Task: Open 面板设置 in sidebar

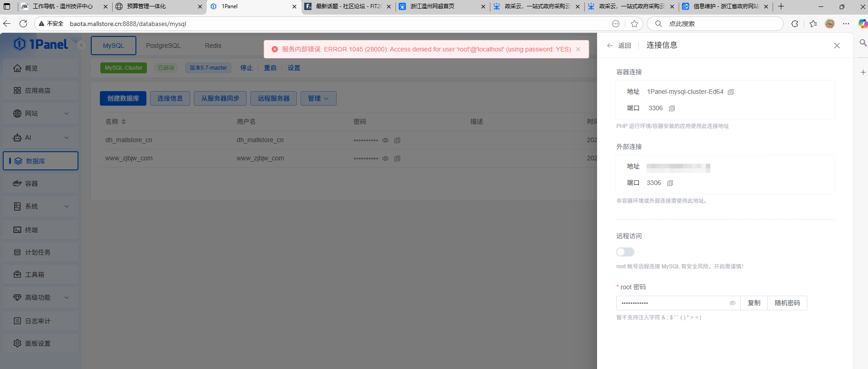Action: (x=41, y=343)
